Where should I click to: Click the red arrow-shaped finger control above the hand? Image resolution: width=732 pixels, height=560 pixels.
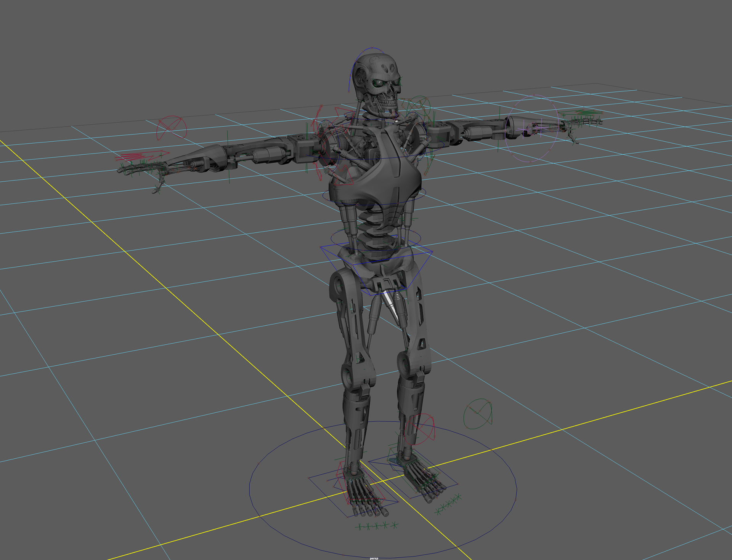(x=143, y=156)
